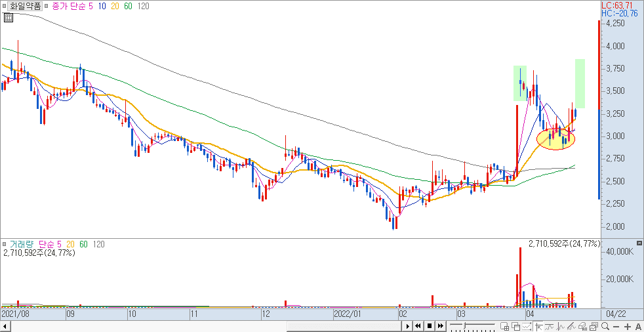
Task: Click the magnifying glass zoom icon
Action: click(x=605, y=327)
